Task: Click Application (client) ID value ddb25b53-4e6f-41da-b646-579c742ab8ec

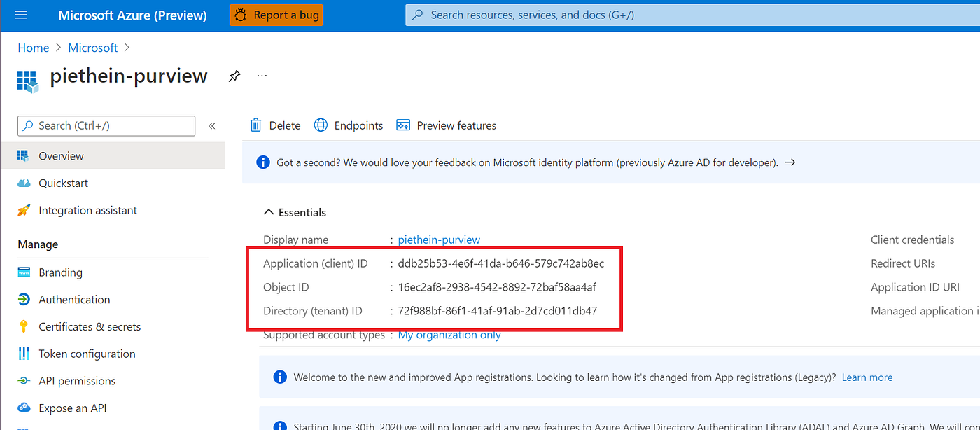Action: point(501,263)
